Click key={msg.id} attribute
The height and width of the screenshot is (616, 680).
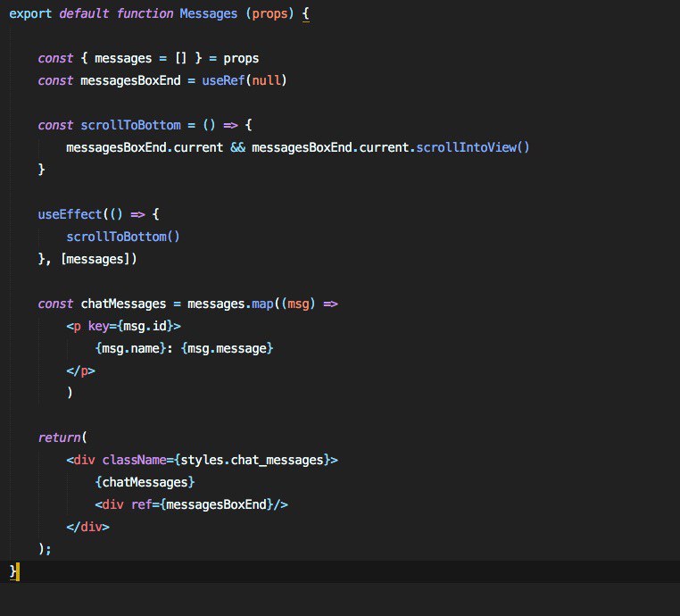[x=130, y=326]
